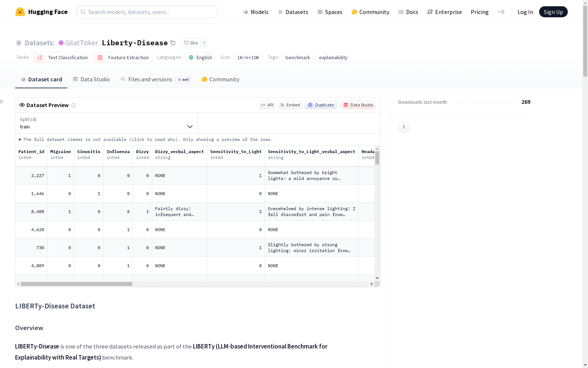588x368 pixels.
Task: Open the Files and versions tab
Action: click(x=155, y=79)
